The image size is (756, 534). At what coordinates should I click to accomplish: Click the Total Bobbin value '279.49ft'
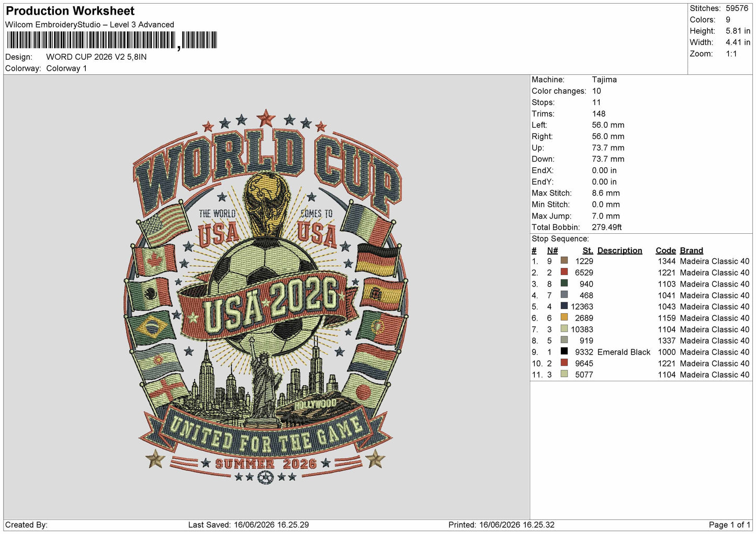coord(607,228)
